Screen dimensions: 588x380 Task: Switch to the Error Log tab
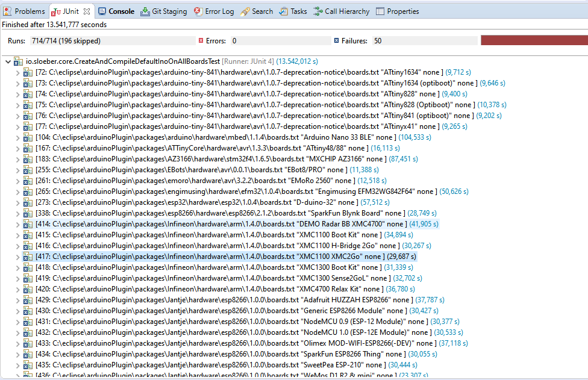tap(214, 11)
